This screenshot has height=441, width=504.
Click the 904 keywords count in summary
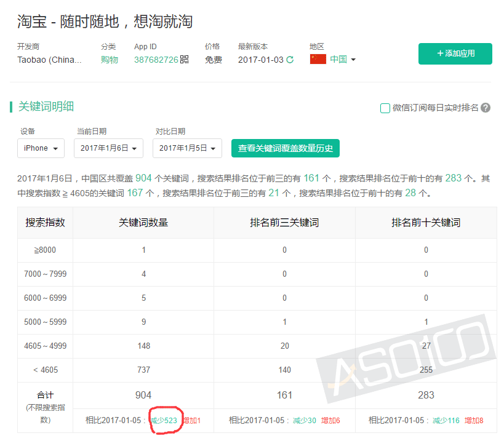coord(143,178)
